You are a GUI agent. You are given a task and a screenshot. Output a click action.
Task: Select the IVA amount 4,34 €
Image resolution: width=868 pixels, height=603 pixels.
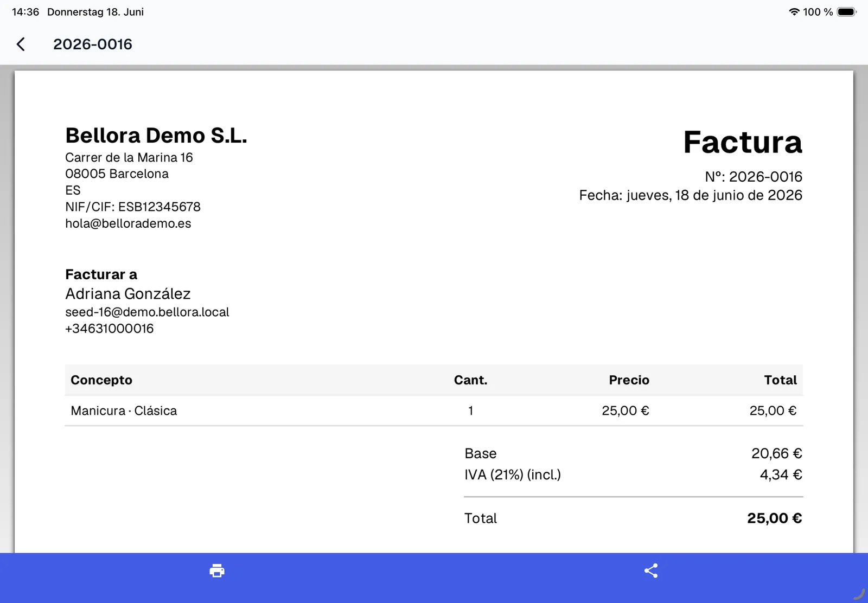coord(781,475)
